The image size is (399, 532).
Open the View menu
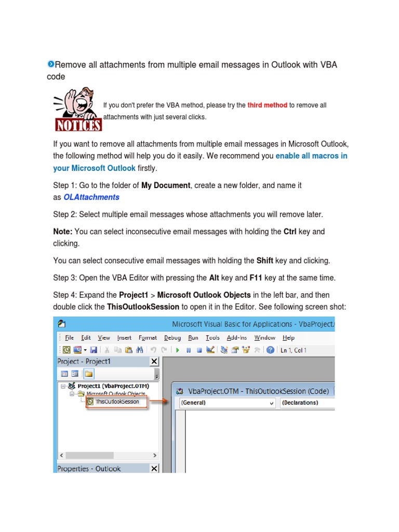(x=104, y=338)
